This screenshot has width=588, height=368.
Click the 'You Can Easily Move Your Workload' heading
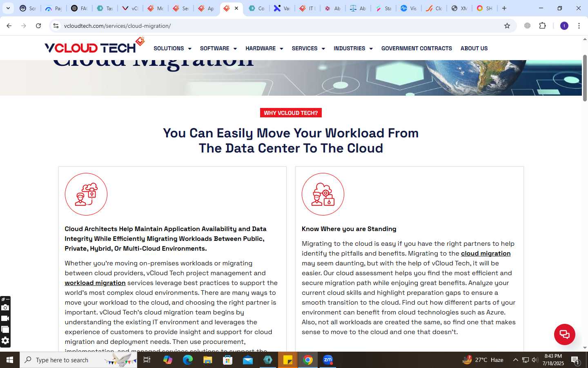point(291,140)
